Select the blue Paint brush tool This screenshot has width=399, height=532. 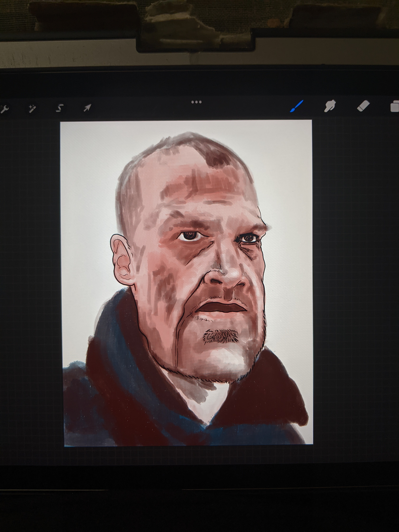pyautogui.click(x=296, y=106)
